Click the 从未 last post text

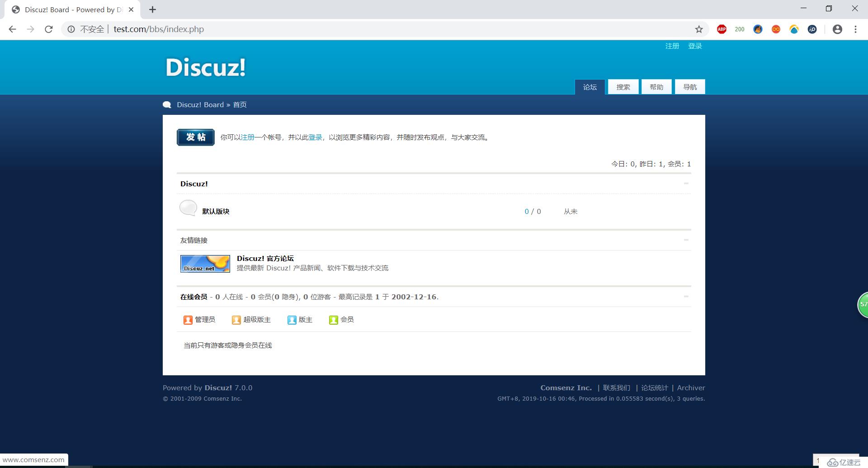[571, 212]
